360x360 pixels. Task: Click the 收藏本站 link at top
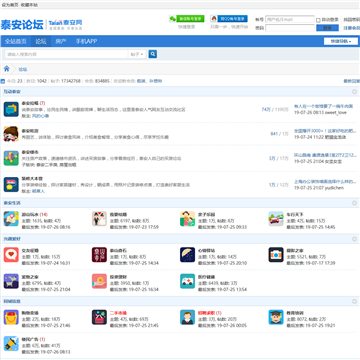(29, 5)
